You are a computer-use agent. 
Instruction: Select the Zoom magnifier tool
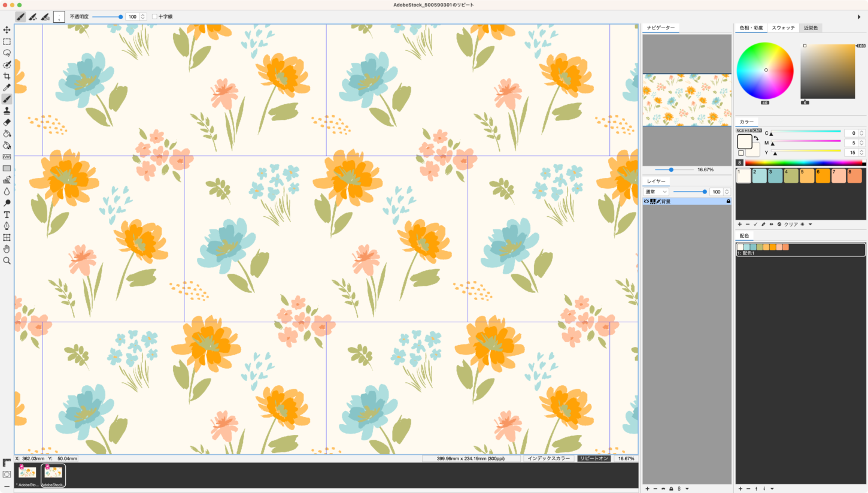pyautogui.click(x=7, y=261)
